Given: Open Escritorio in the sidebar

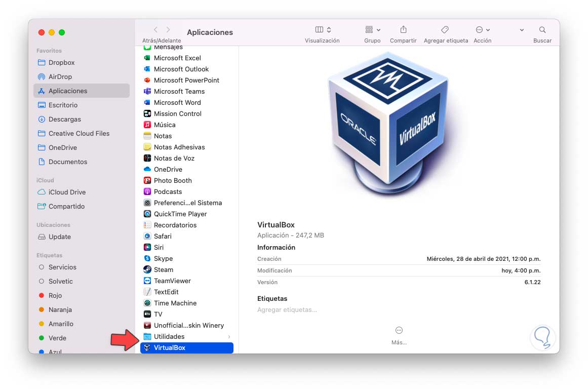Looking at the screenshot, I should coord(82,105).
